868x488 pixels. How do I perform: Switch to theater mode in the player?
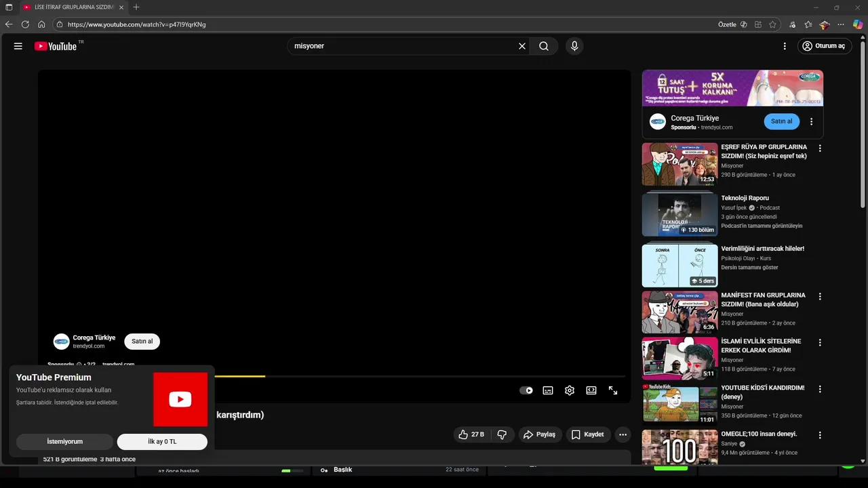tap(591, 390)
